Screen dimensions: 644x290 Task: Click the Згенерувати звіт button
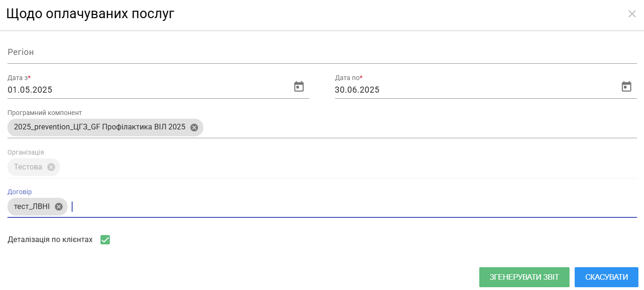524,277
